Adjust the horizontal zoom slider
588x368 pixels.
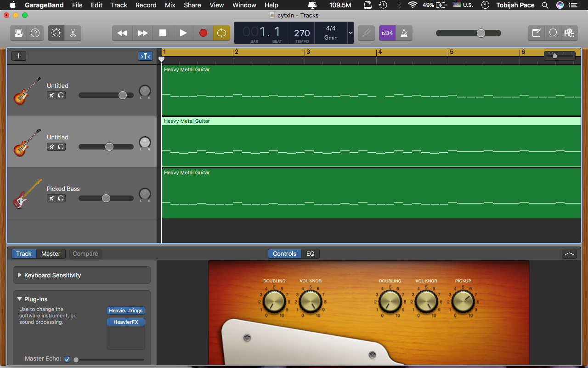coord(560,56)
